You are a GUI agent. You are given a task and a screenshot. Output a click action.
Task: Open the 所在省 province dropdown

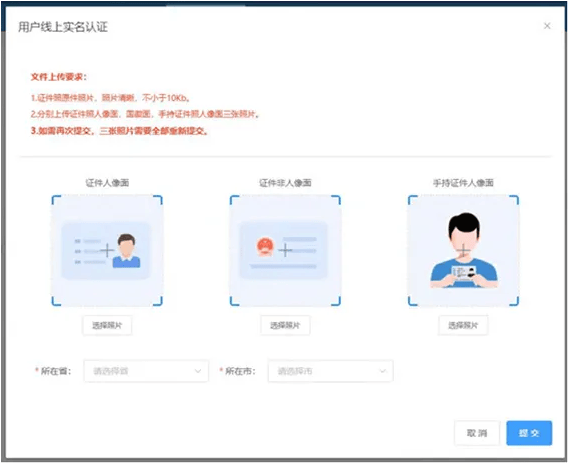146,371
